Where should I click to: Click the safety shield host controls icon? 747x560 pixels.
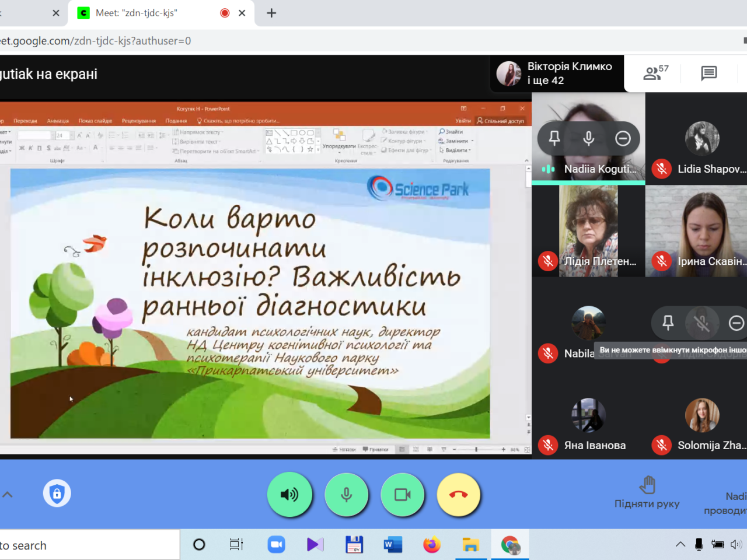[x=57, y=494]
